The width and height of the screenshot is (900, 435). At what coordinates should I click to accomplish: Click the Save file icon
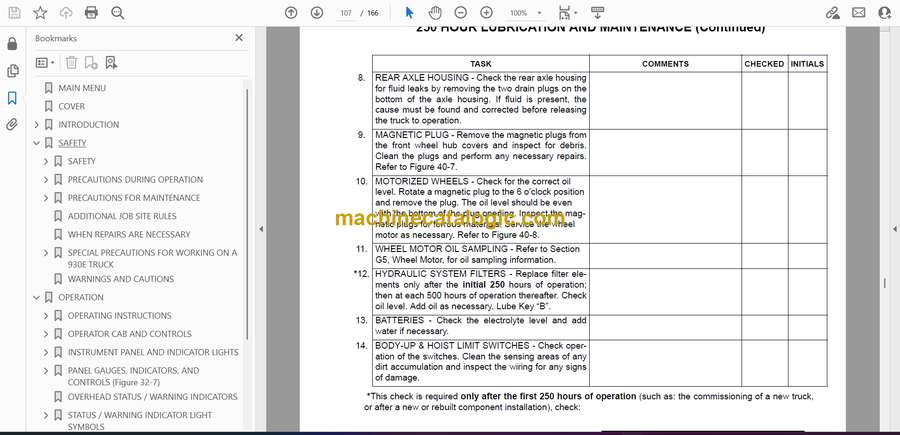pyautogui.click(x=14, y=13)
